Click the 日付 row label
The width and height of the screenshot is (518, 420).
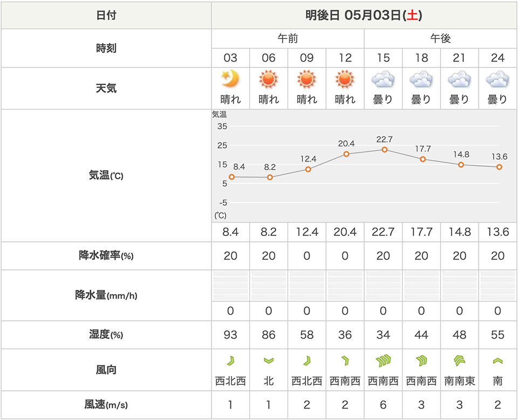pos(106,15)
